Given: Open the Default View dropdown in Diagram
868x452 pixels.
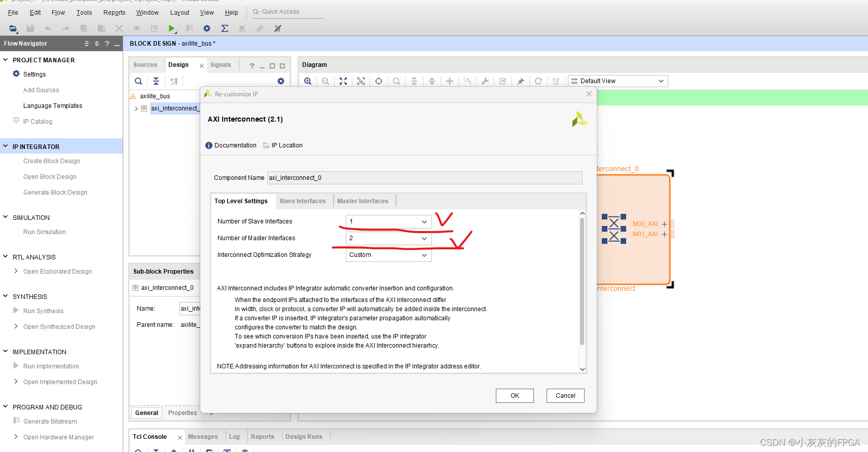Looking at the screenshot, I should point(618,81).
